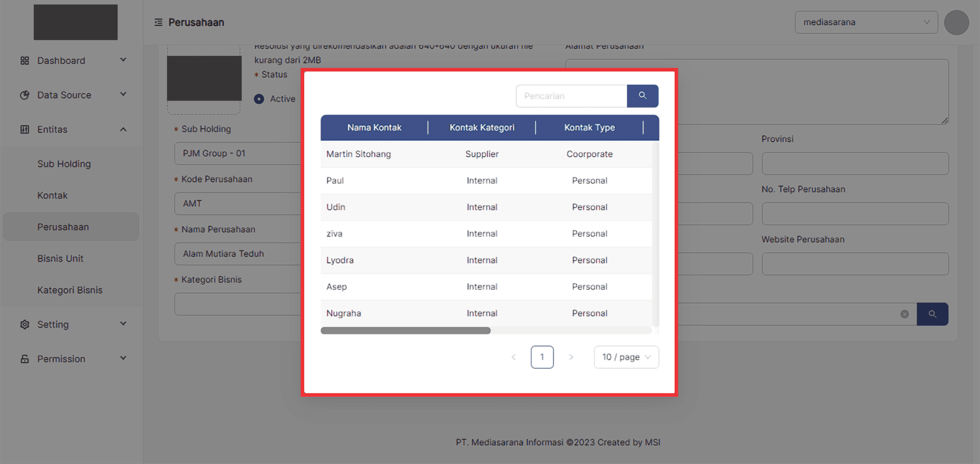Open Sub Holding in the sidebar
The height and width of the screenshot is (464, 980).
tap(64, 164)
